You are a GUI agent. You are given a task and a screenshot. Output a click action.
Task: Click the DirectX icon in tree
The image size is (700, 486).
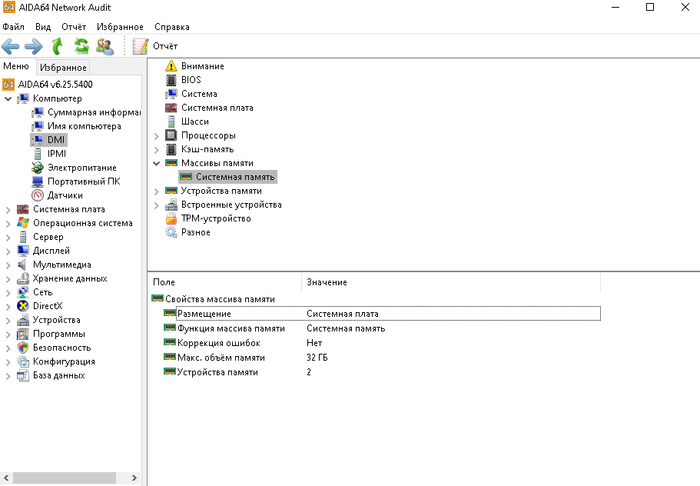click(x=23, y=306)
